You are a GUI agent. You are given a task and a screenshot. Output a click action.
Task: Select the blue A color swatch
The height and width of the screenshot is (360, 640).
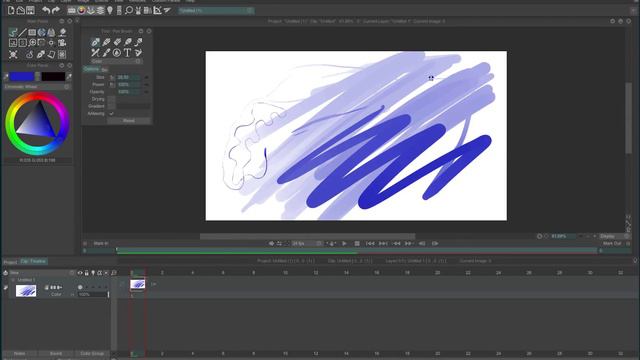pyautogui.click(x=22, y=76)
